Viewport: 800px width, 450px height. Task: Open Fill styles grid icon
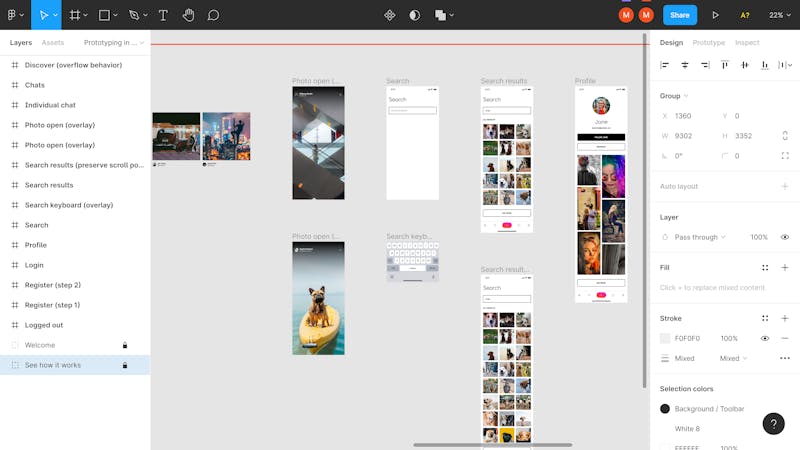(765, 267)
